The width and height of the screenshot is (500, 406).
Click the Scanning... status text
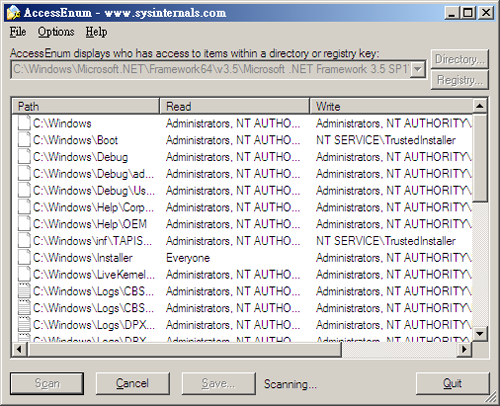click(x=290, y=384)
